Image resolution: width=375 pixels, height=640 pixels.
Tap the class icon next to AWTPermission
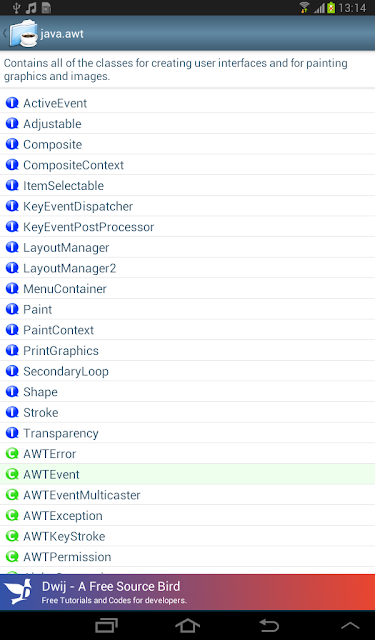tap(12, 556)
